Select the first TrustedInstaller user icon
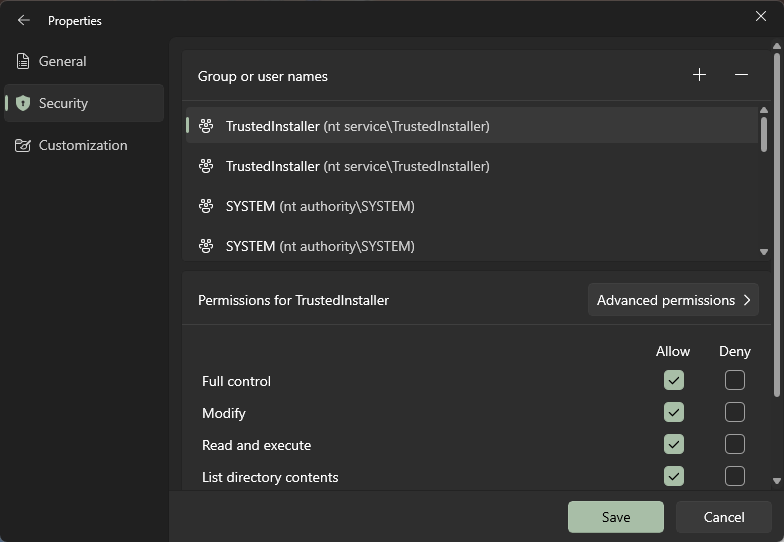 [206, 126]
